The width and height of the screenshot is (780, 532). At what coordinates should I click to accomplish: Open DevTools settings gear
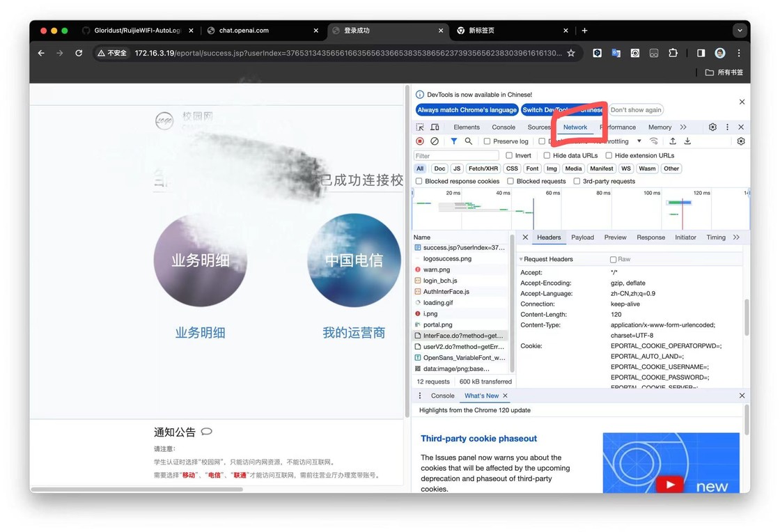click(x=712, y=127)
